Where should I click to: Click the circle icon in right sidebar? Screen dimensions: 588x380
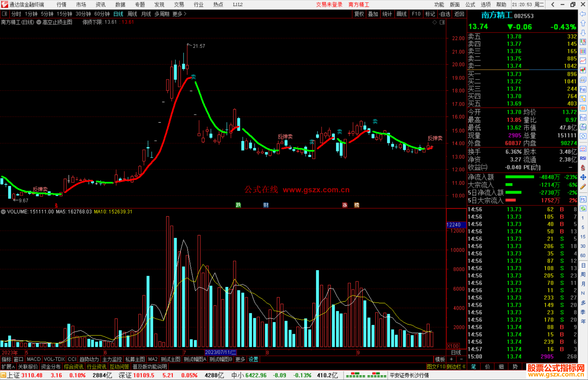pyautogui.click(x=583, y=136)
